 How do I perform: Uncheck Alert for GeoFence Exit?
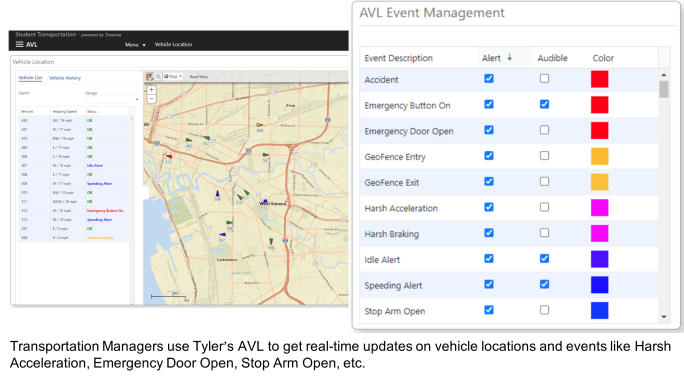click(489, 182)
